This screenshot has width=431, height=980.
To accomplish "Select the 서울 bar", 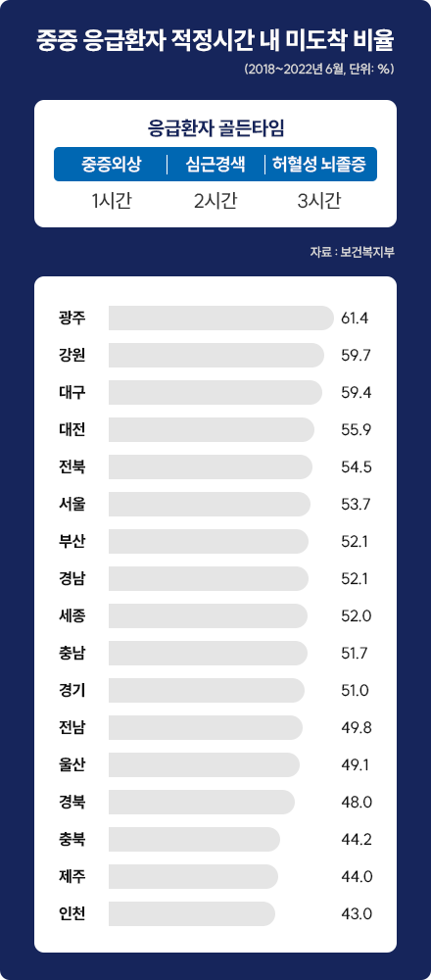I will tap(210, 505).
